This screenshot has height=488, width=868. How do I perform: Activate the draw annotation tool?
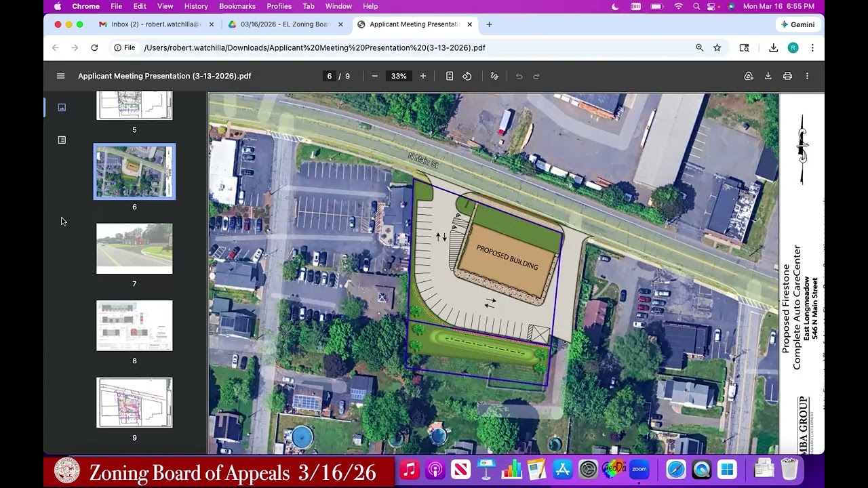(x=494, y=76)
